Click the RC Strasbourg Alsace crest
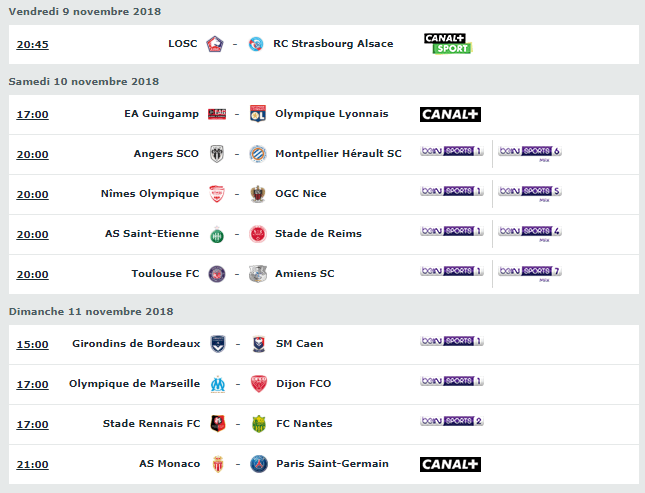The height and width of the screenshot is (493, 645). point(256,44)
